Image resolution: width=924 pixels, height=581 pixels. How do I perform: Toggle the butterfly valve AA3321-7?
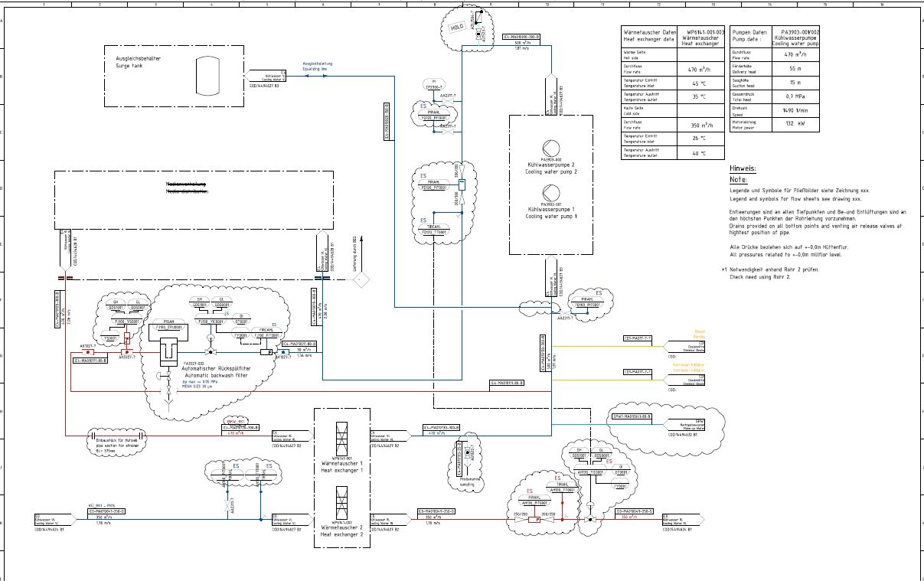[x=127, y=352]
